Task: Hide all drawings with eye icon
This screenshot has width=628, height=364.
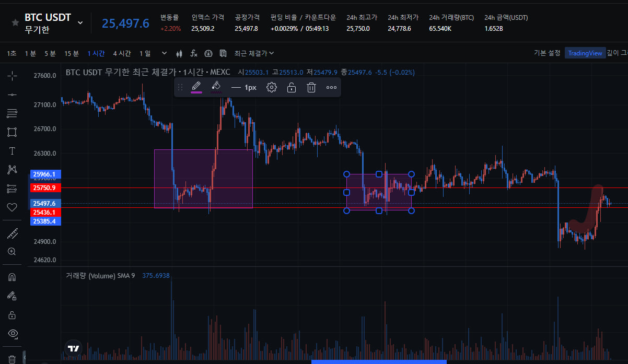Action: coord(12,333)
